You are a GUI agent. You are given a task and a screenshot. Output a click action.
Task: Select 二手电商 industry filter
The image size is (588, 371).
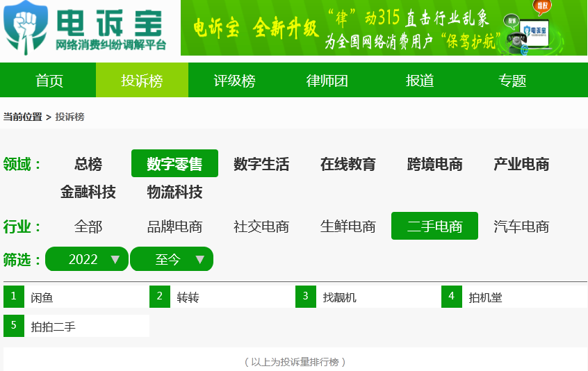pos(434,226)
